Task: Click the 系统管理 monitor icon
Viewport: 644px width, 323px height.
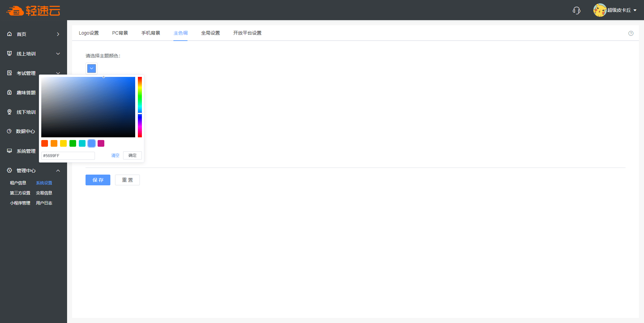Action: 9,151
